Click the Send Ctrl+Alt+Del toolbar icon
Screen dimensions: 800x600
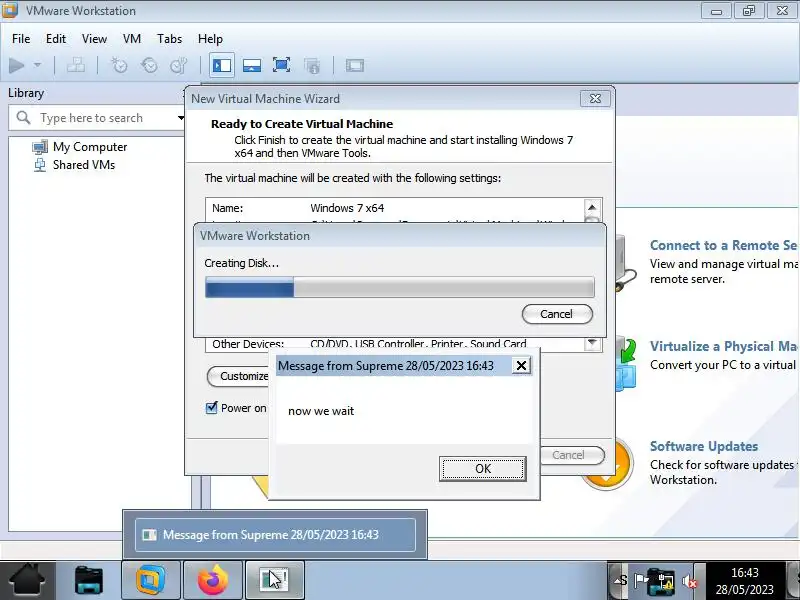tap(76, 65)
